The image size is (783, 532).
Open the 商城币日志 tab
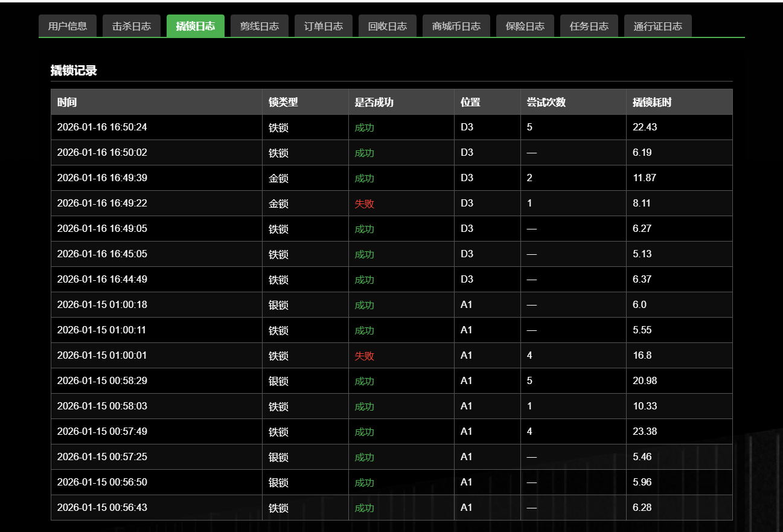point(456,26)
